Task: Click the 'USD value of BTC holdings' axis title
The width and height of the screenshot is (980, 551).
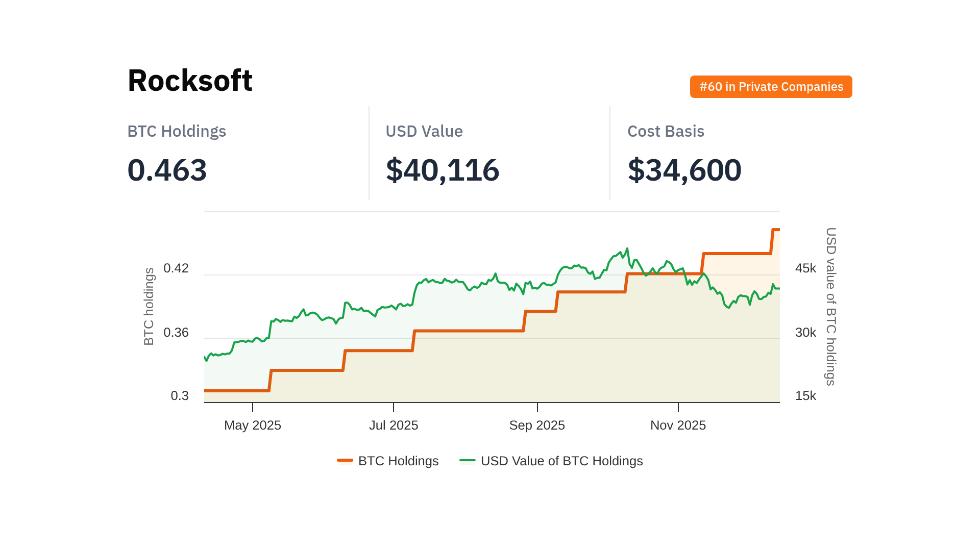Action: coord(831,306)
